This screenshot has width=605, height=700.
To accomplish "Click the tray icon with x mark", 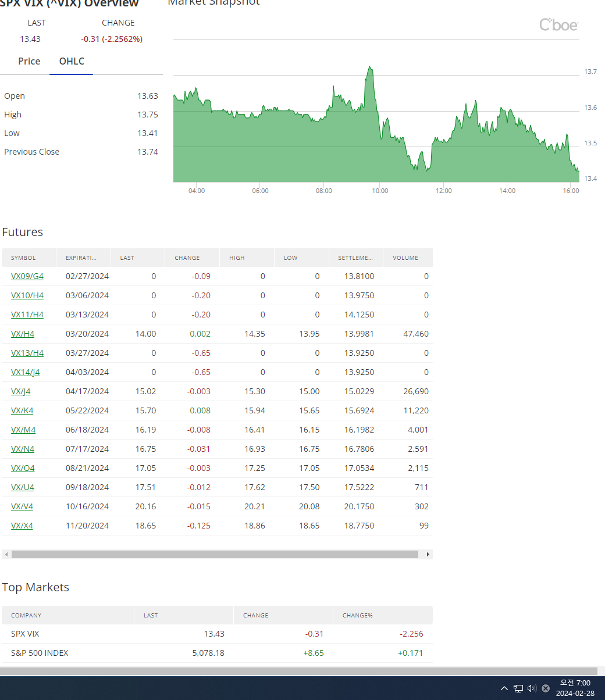I will tap(546, 688).
